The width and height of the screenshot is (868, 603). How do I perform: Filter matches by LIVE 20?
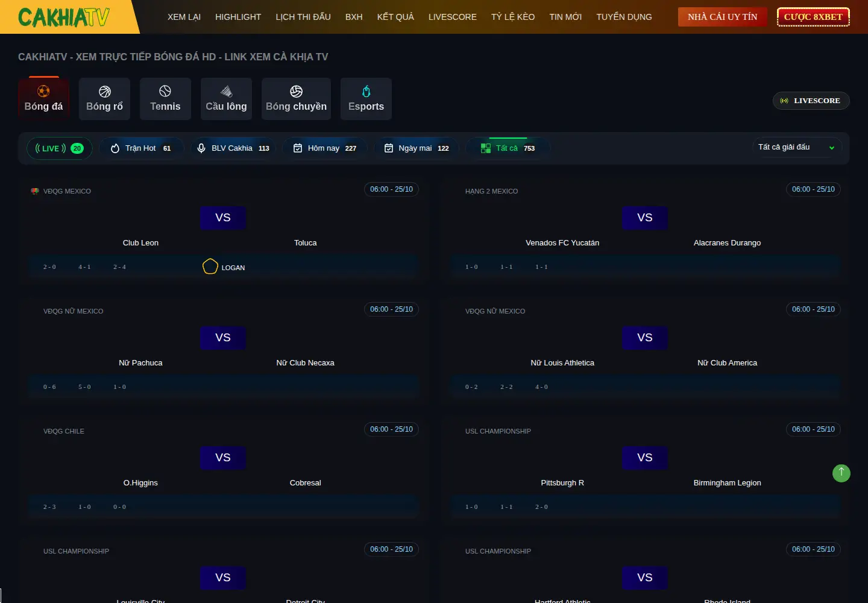59,148
